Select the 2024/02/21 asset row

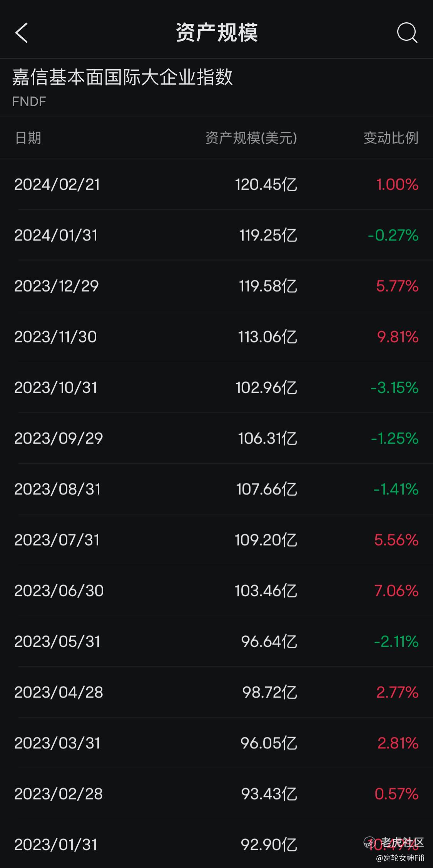(x=216, y=184)
